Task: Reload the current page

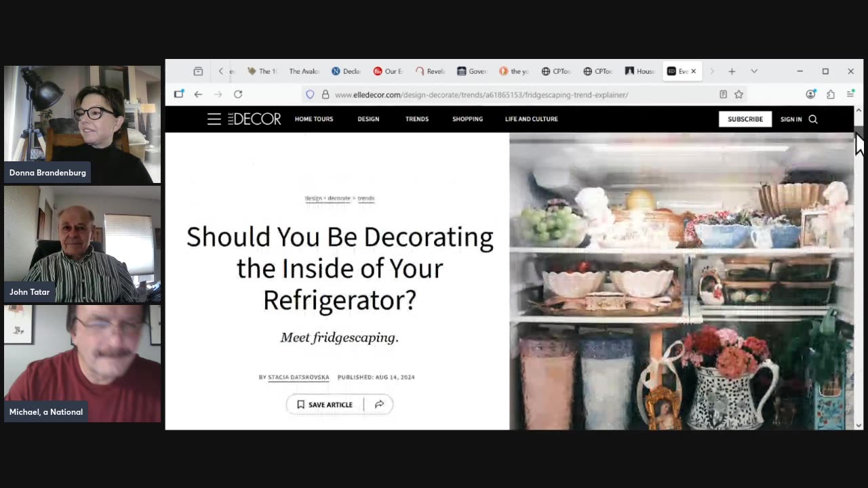Action: click(x=238, y=94)
